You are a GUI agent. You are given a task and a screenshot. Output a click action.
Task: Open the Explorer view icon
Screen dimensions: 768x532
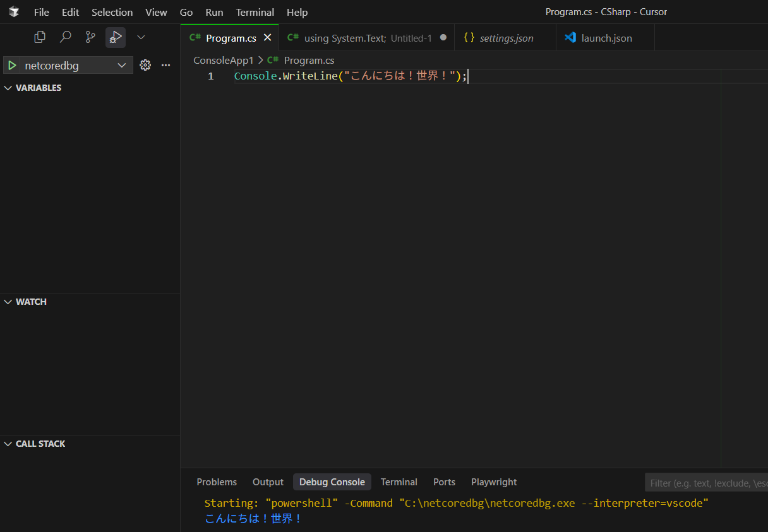point(40,37)
